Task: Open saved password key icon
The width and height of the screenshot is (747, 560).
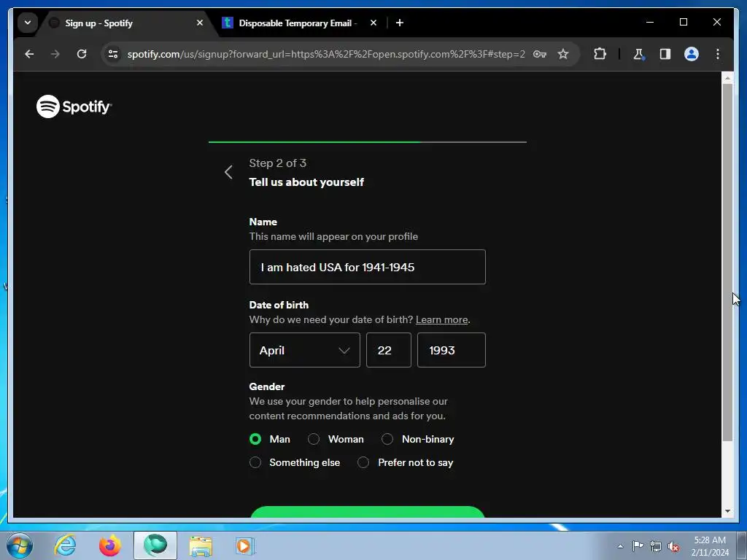Action: click(x=539, y=54)
